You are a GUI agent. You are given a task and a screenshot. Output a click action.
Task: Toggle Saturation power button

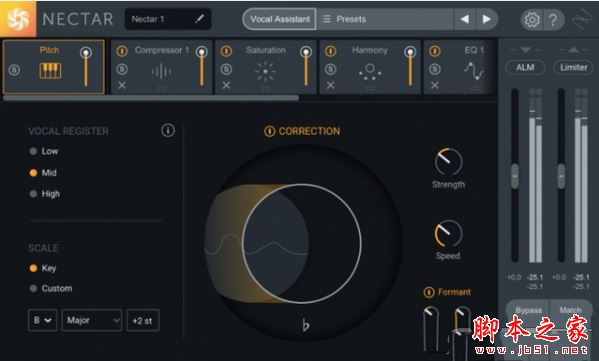click(226, 51)
